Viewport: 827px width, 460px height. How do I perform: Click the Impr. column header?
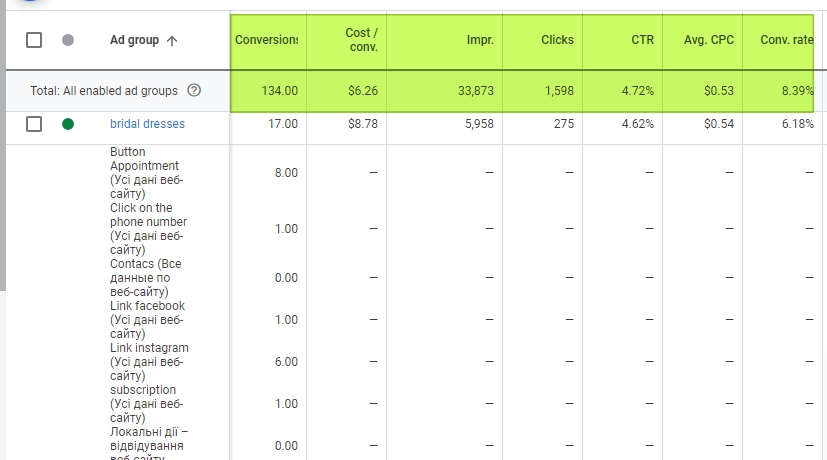(479, 41)
